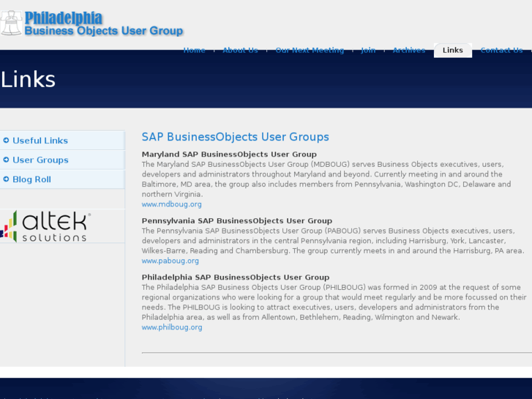Click the Altek Solutions sponsor logo

click(x=45, y=226)
